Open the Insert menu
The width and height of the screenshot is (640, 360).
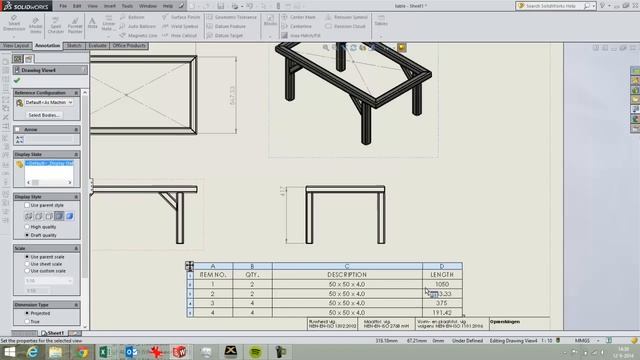coord(109,6)
